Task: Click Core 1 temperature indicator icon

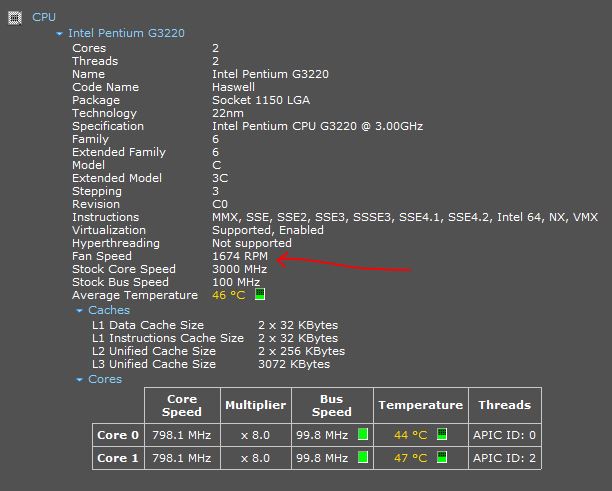Action: point(442,457)
